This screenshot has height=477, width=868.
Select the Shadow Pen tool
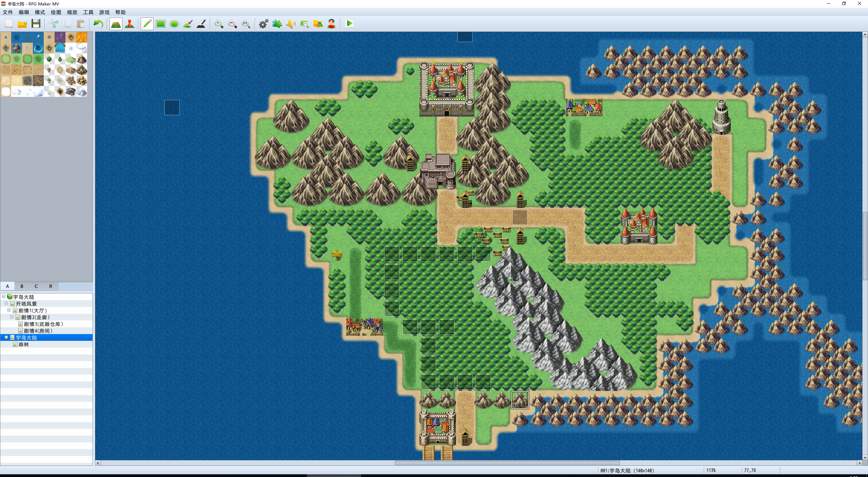[201, 24]
